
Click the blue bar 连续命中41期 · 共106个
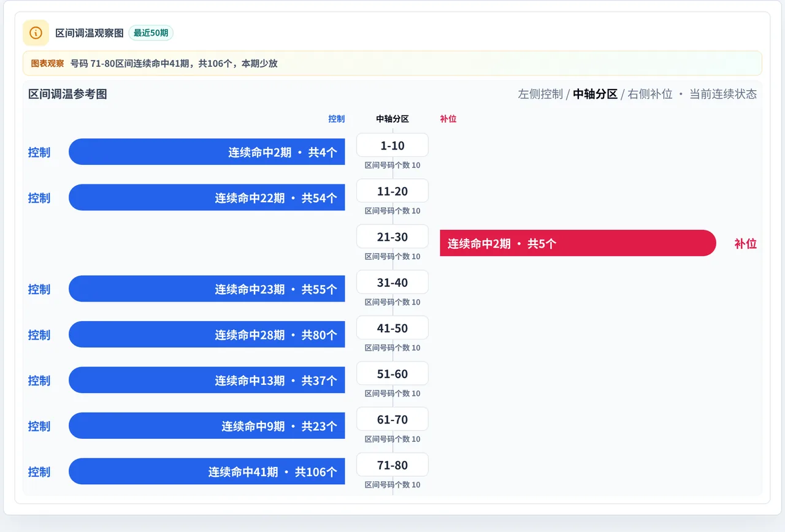point(207,471)
